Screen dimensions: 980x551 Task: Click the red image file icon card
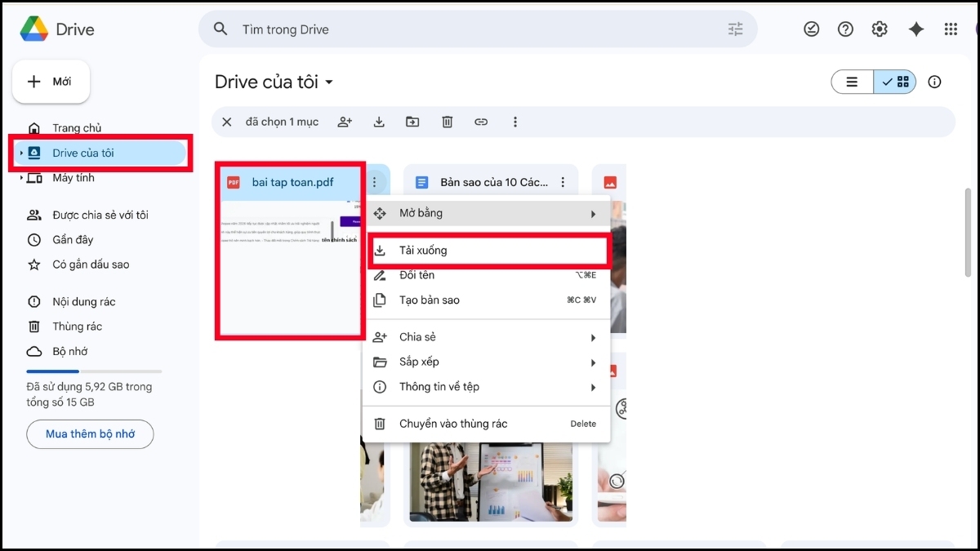(x=609, y=182)
